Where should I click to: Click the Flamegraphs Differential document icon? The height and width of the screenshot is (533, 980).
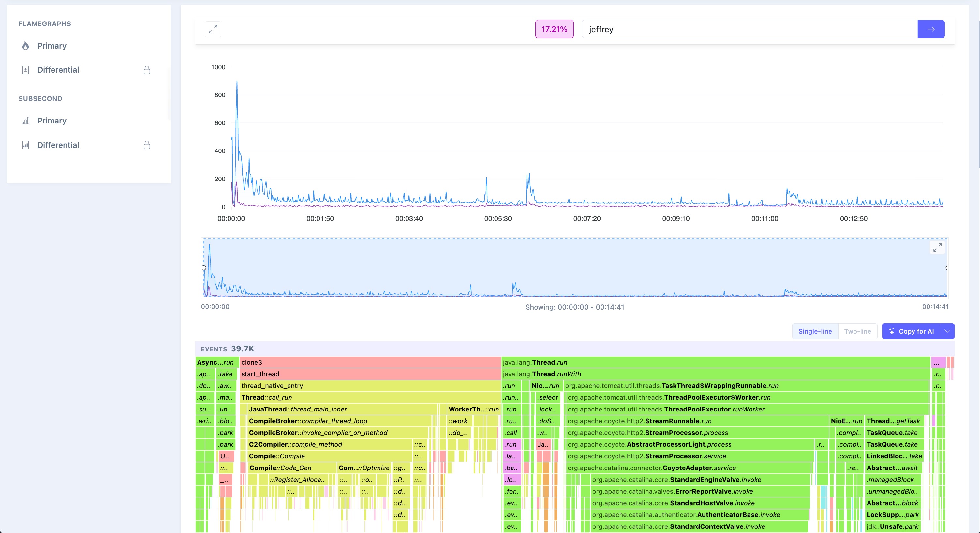pyautogui.click(x=25, y=70)
